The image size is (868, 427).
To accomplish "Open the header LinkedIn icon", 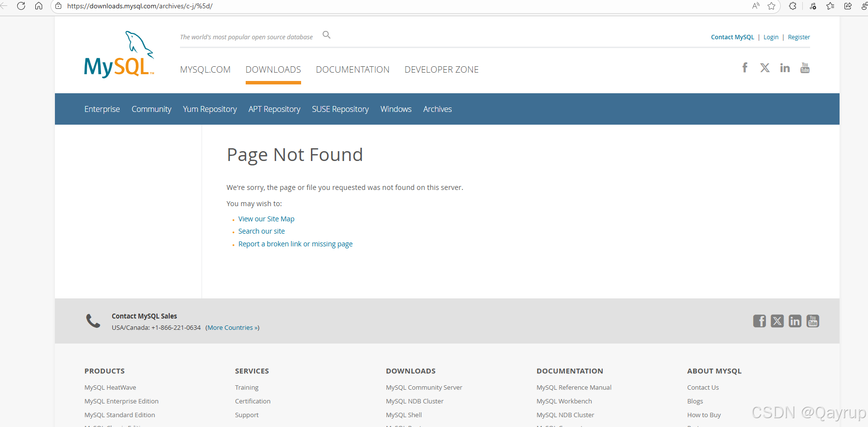I will point(785,68).
